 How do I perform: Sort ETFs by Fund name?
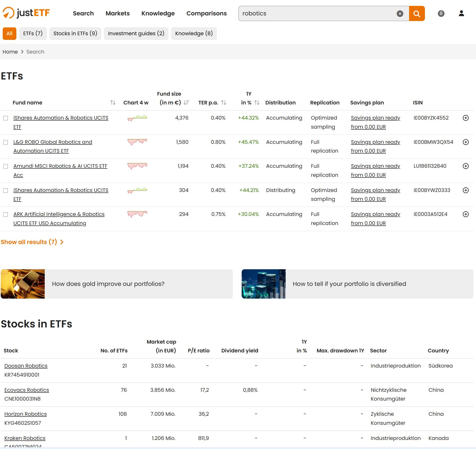click(x=113, y=103)
